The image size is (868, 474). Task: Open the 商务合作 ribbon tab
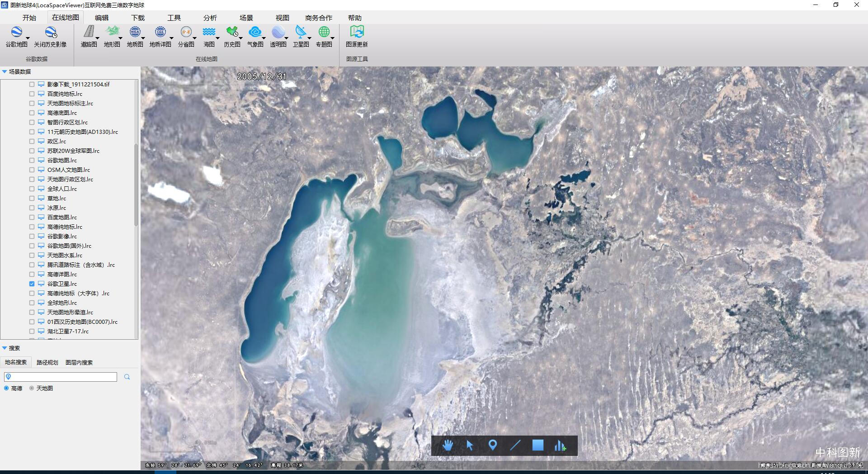[x=319, y=18]
